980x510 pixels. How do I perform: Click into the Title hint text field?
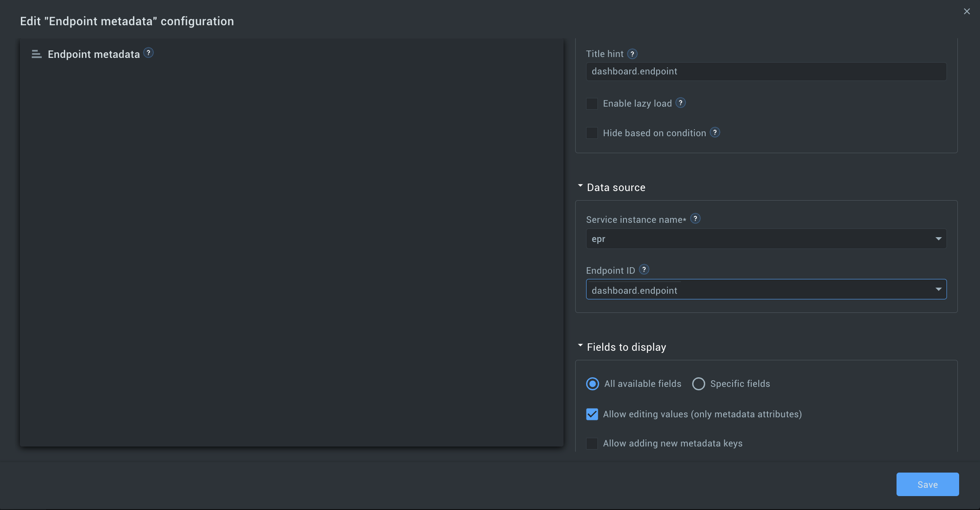click(x=766, y=71)
